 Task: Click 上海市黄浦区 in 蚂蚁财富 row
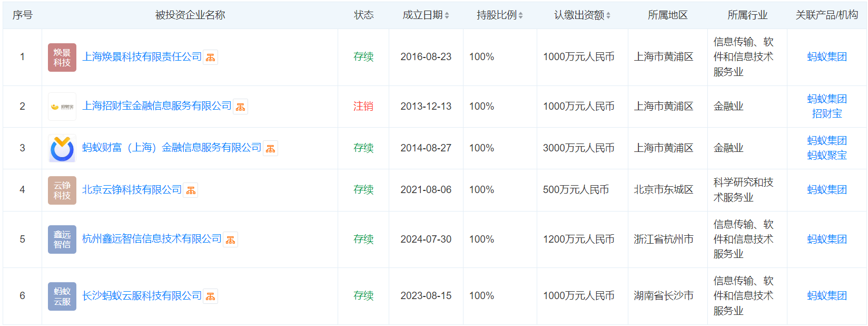(x=664, y=148)
